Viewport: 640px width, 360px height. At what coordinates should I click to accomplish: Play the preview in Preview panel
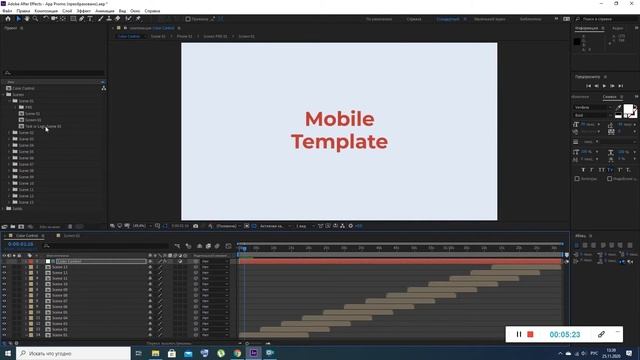(604, 86)
